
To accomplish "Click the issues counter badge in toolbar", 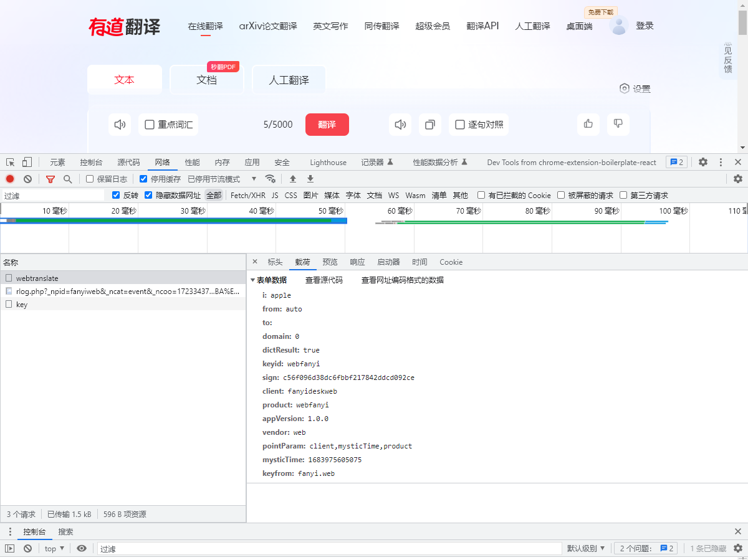I will tap(676, 162).
